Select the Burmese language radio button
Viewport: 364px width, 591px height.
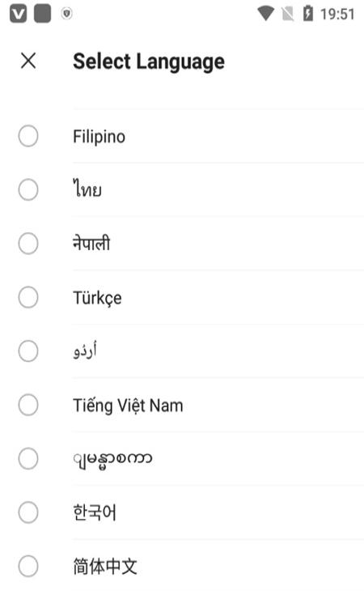coord(28,458)
